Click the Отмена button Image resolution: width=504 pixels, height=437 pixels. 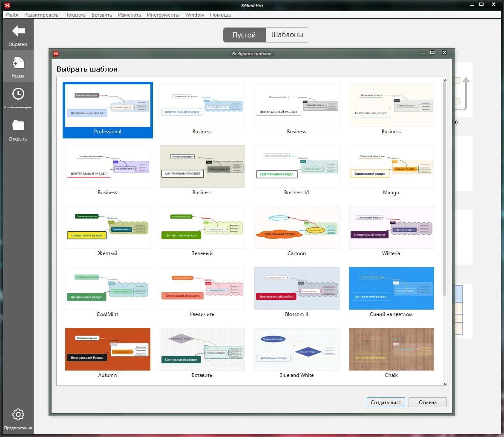pos(427,402)
